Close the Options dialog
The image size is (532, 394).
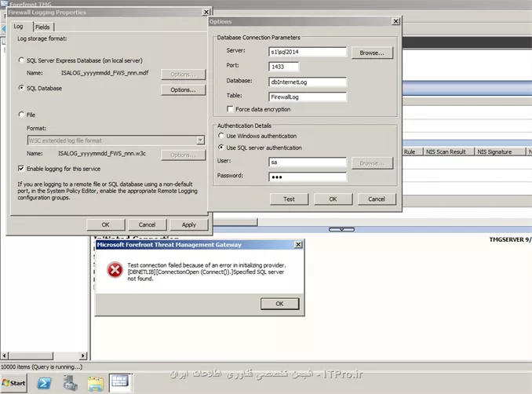click(395, 21)
